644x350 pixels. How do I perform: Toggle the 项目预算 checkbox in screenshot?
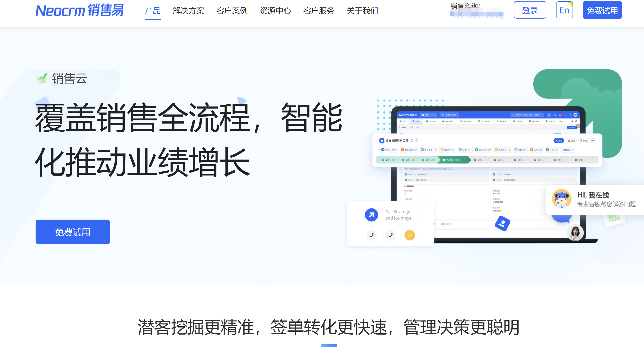pos(494,174)
